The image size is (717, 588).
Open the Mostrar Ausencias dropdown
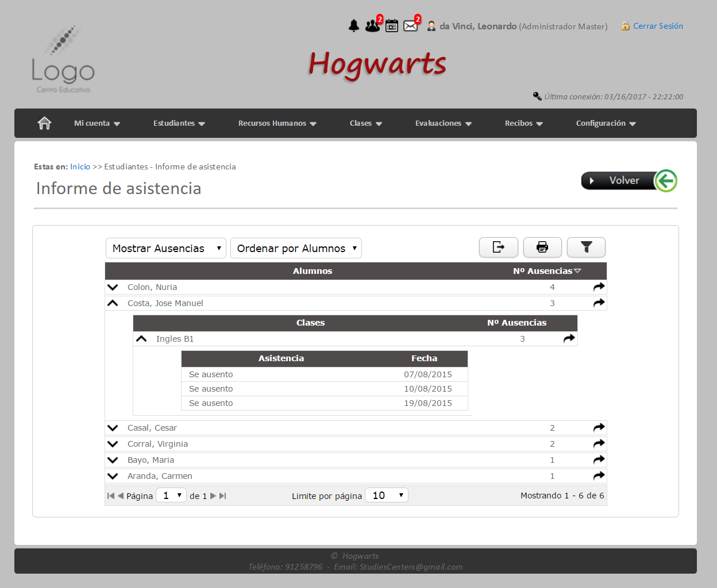[x=165, y=248]
